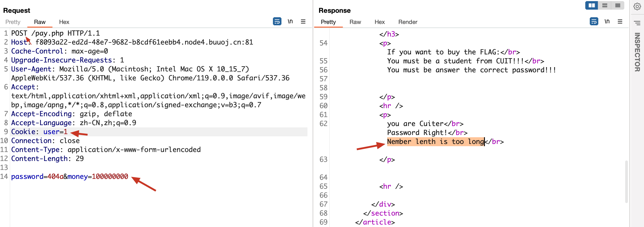The width and height of the screenshot is (644, 227).
Task: Click the Accept header name
Action: 23,87
